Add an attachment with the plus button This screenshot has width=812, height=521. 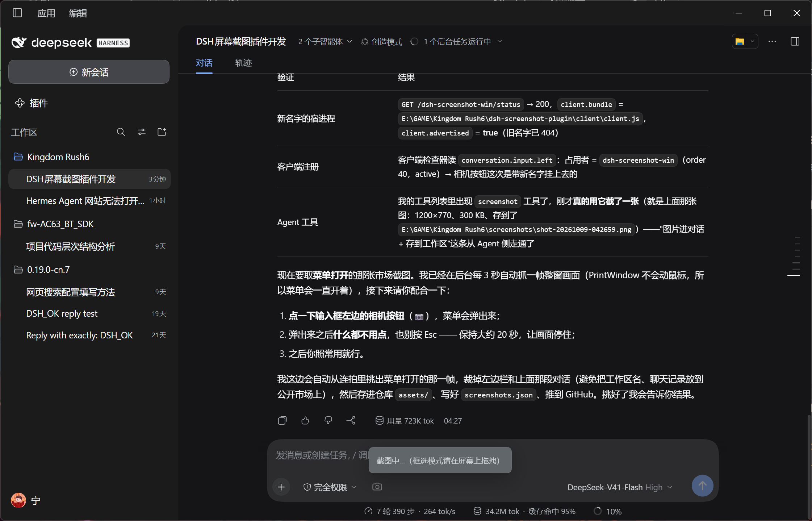click(x=281, y=487)
